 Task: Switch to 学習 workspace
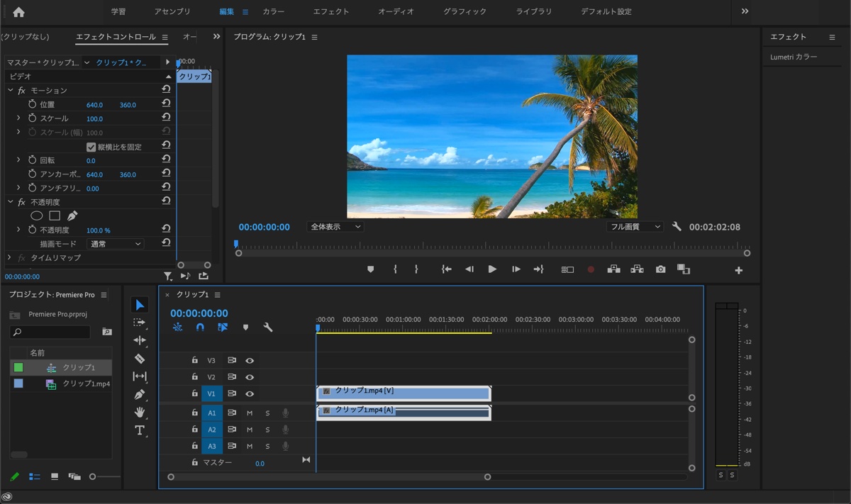tap(118, 12)
